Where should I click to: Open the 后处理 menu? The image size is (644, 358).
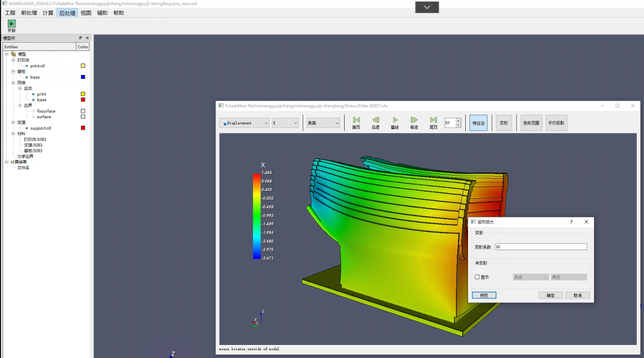[67, 13]
